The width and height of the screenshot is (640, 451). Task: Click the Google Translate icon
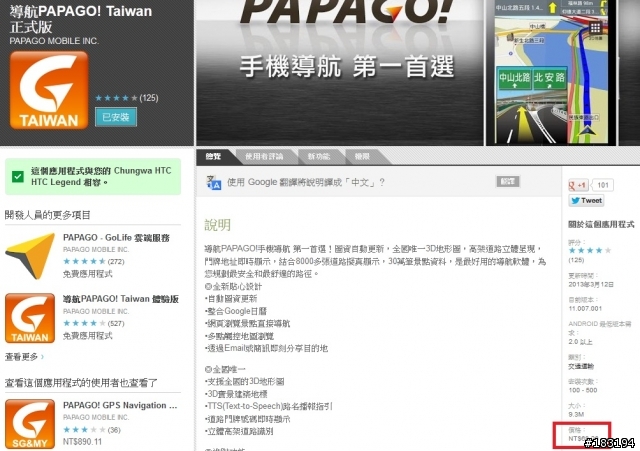coord(213,182)
